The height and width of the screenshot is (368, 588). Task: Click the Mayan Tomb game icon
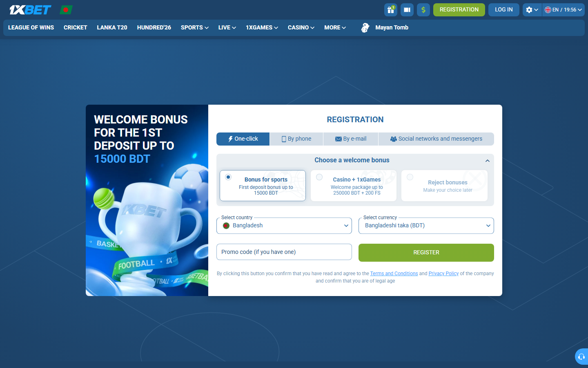pos(365,28)
